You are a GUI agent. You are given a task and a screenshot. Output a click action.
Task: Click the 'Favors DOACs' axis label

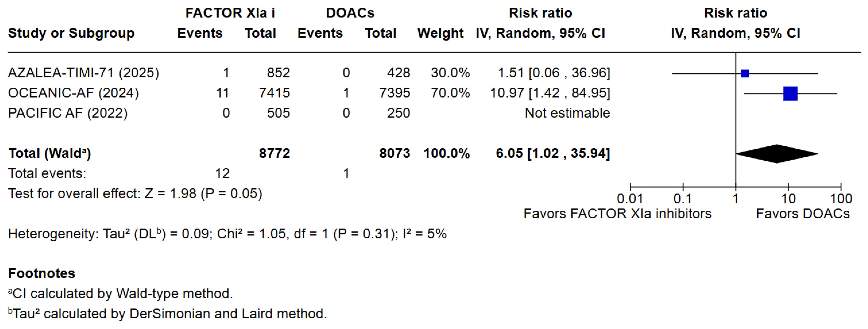(803, 213)
